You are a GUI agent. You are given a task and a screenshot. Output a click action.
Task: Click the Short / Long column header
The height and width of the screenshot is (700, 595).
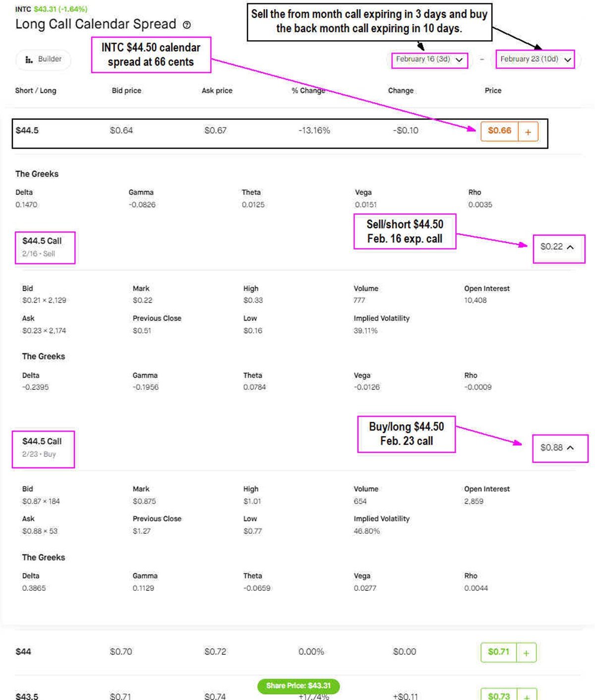36,91
